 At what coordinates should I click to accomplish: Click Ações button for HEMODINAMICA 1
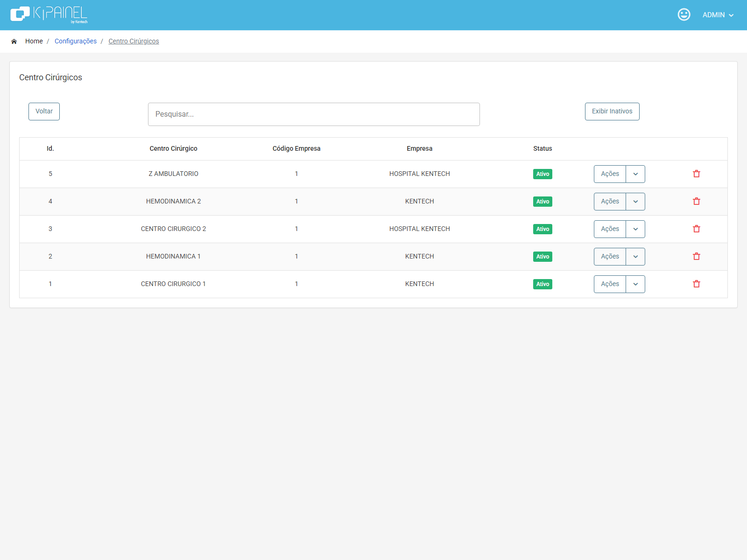click(x=610, y=257)
